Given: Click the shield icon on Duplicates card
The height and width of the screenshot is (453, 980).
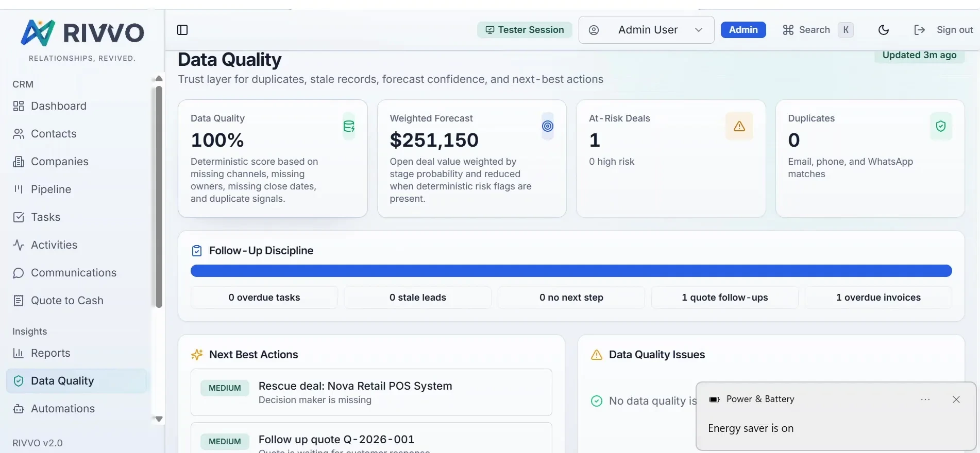Looking at the screenshot, I should [x=941, y=126].
